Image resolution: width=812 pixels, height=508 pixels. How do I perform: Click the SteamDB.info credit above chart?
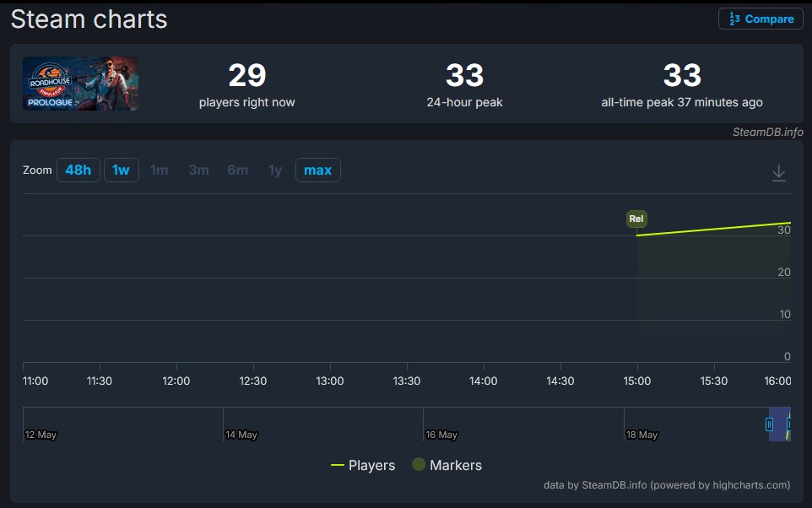[767, 132]
